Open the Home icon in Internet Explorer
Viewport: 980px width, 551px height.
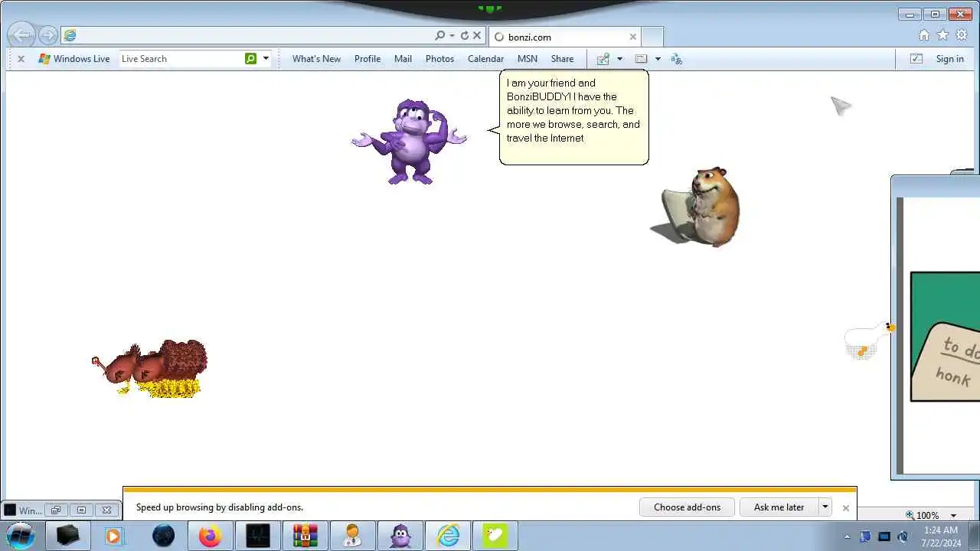pyautogui.click(x=924, y=35)
